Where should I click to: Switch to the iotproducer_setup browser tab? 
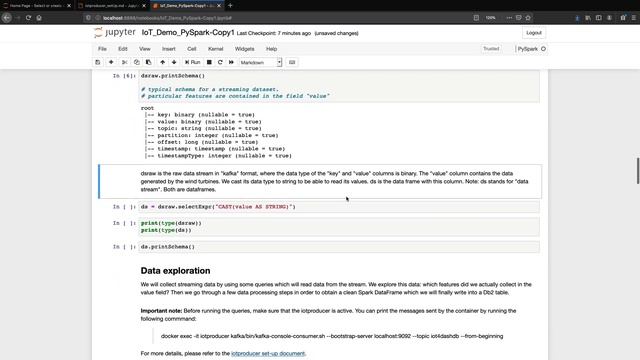pos(110,6)
